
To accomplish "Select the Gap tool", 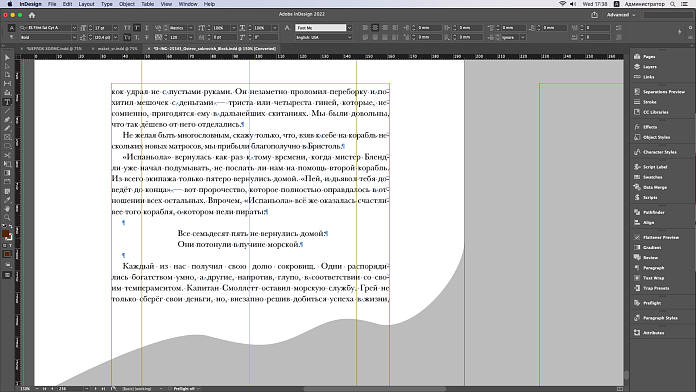I will pos(7,83).
